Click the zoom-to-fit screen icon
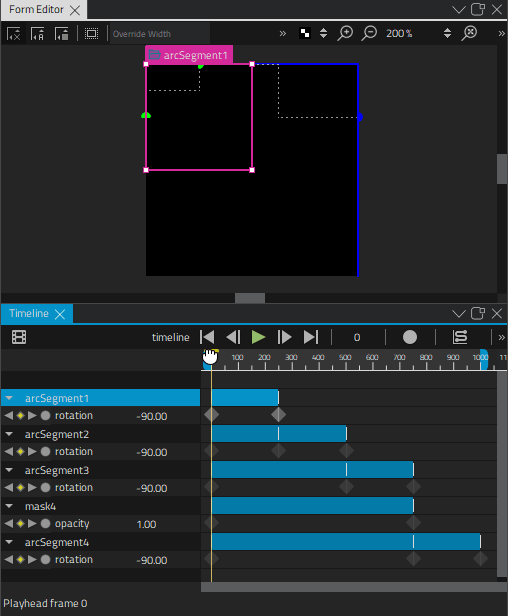This screenshot has height=616, width=508. (469, 33)
